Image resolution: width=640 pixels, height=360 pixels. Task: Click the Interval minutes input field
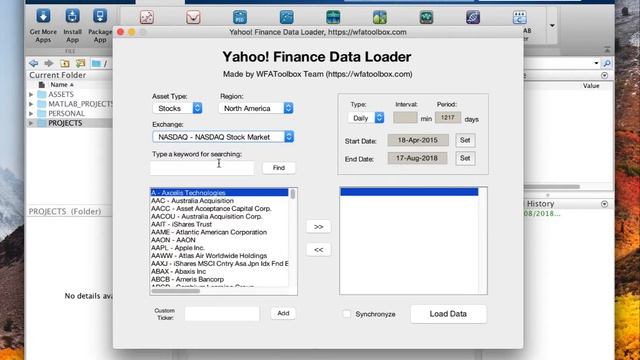point(405,118)
